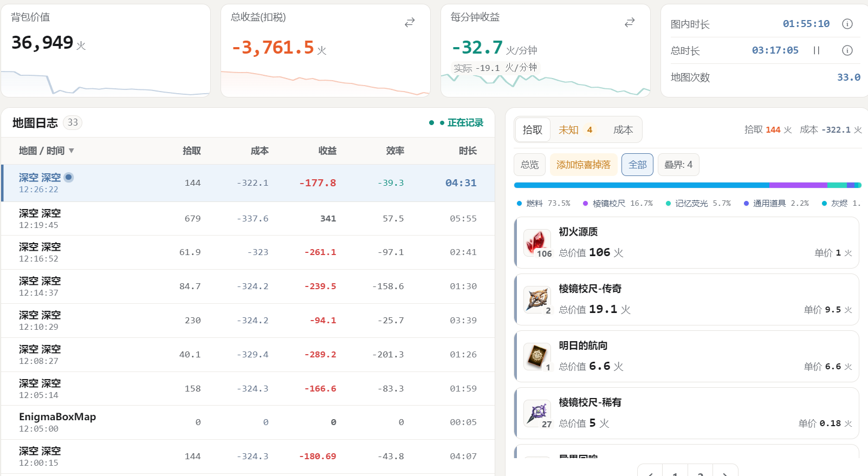Switch to the 成本 tab

click(623, 130)
